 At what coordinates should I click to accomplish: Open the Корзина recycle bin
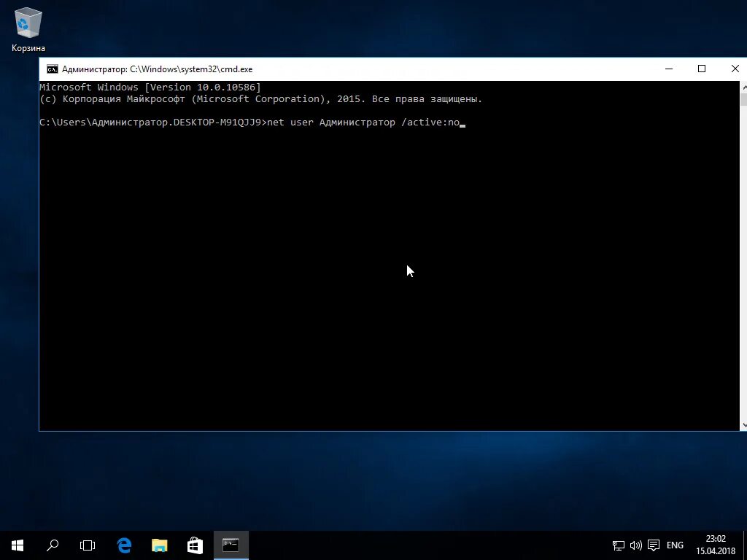click(27, 22)
